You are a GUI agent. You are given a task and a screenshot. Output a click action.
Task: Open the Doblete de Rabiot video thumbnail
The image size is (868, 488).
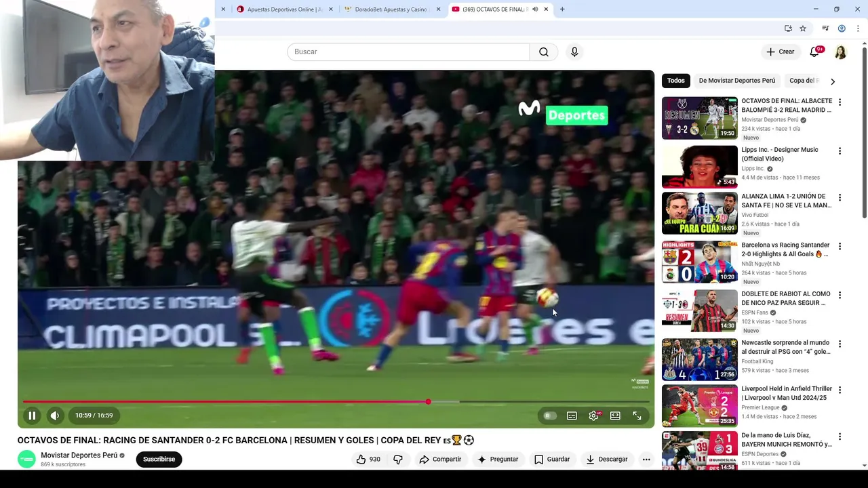[x=699, y=311]
